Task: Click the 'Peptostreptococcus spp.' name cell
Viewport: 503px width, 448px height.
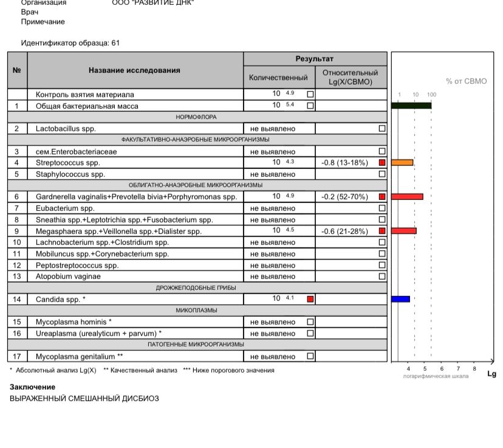Action: click(x=135, y=266)
